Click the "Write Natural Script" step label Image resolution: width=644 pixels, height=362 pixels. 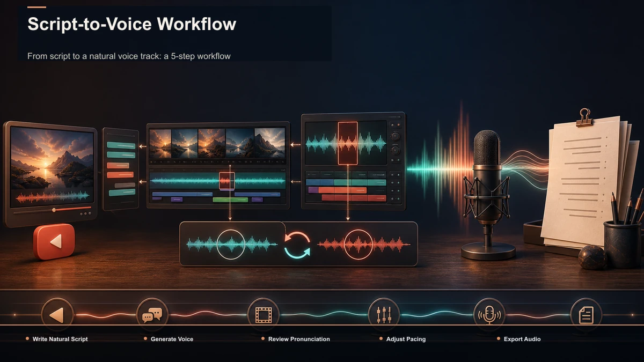coord(60,339)
